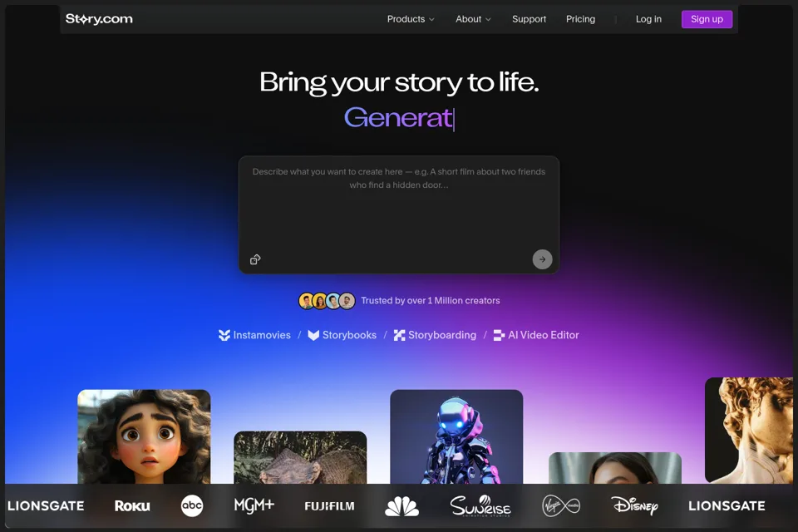
Task: Click the Log in link
Action: 648,19
